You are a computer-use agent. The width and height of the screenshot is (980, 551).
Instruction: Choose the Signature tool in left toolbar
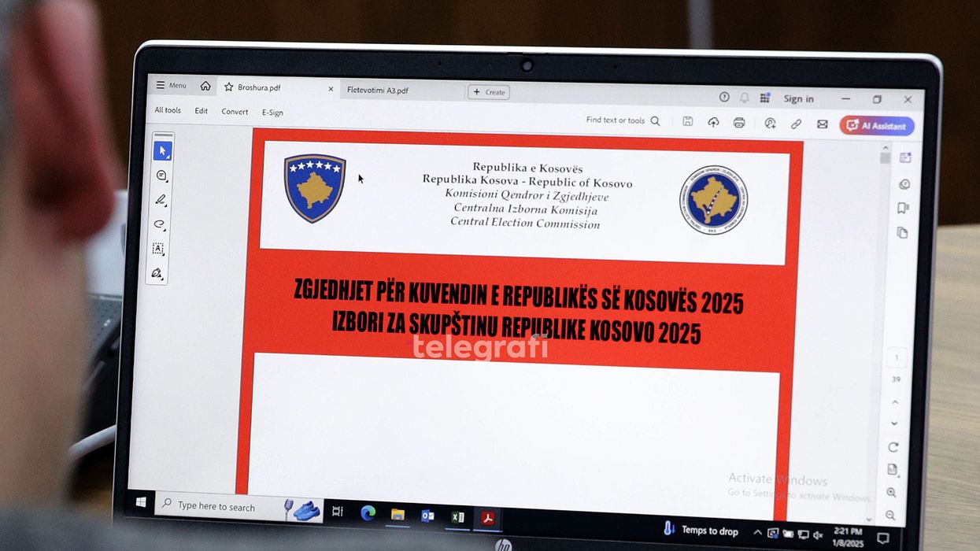pyautogui.click(x=157, y=274)
